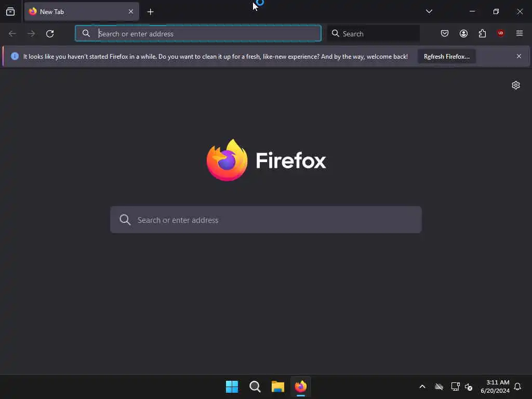Open the Extensions panel
532x399 pixels.
click(482, 33)
